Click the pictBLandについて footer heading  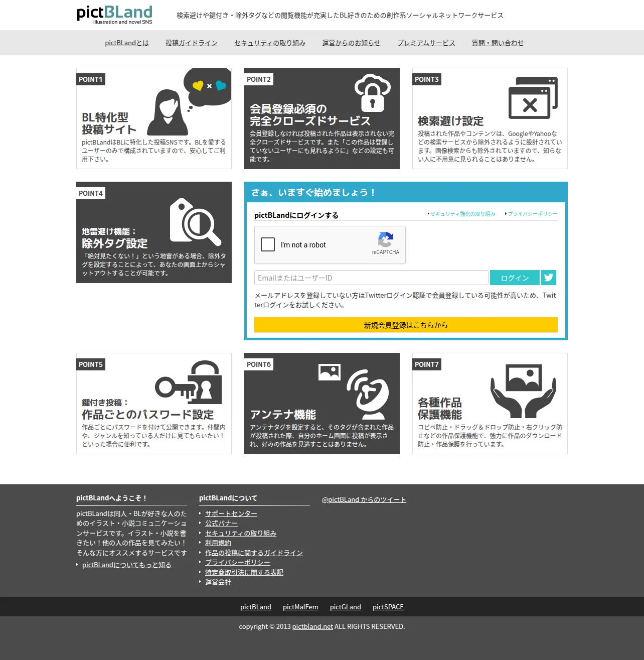click(x=228, y=498)
